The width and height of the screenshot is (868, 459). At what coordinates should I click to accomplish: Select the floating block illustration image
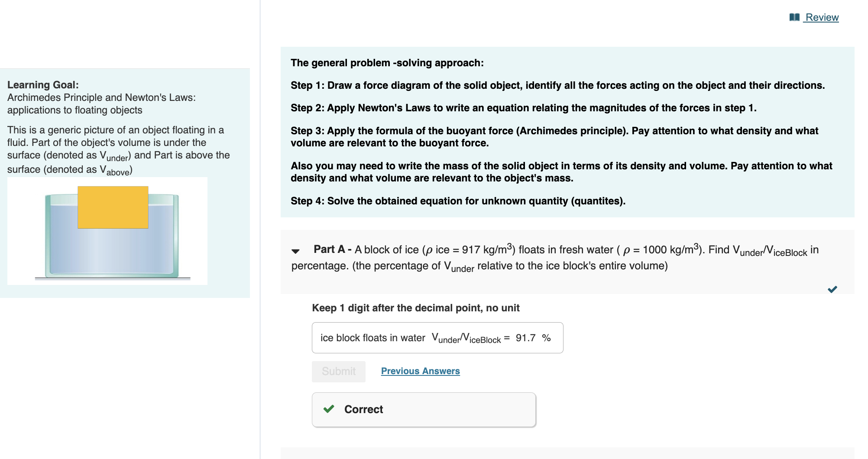click(107, 230)
